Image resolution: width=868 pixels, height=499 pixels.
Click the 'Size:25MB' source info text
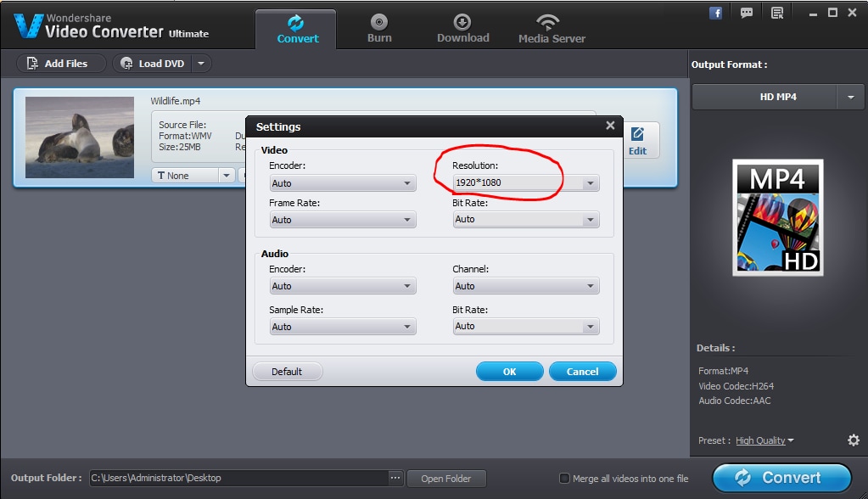click(179, 147)
